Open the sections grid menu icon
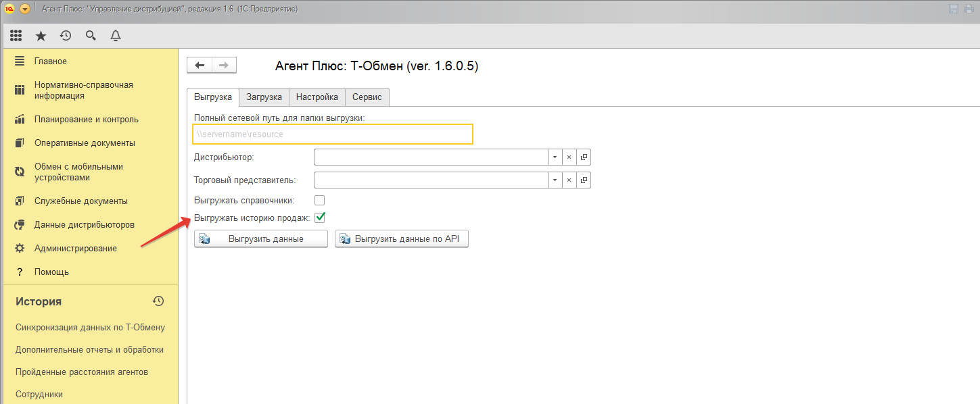Viewport: 980px width, 404px height. coord(16,35)
